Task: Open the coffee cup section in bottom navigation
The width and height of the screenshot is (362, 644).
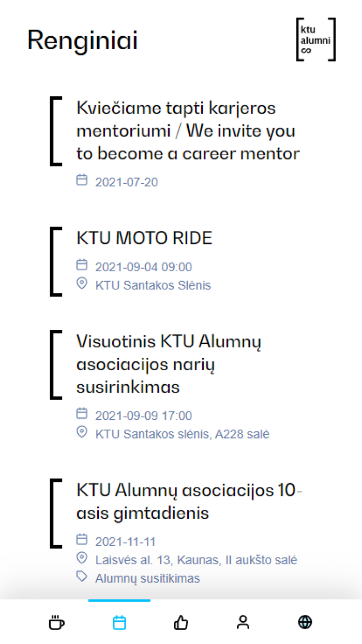Action: [56, 622]
